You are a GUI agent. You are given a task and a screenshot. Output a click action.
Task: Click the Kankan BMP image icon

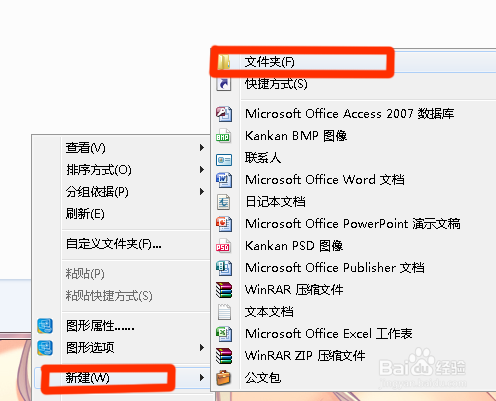pos(223,136)
